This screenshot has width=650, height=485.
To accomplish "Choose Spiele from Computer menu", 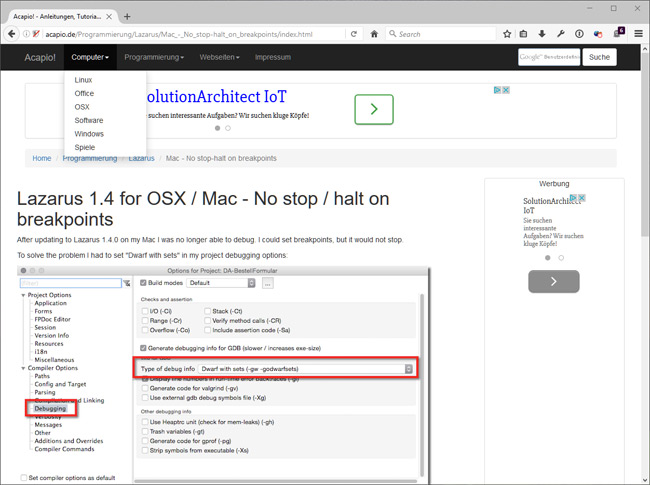I will 85,147.
